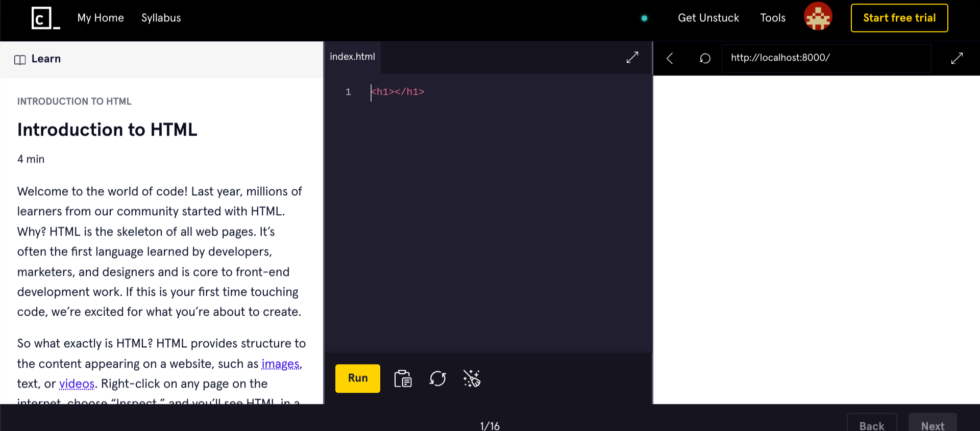
Task: Go back in the preview browser
Action: click(670, 59)
